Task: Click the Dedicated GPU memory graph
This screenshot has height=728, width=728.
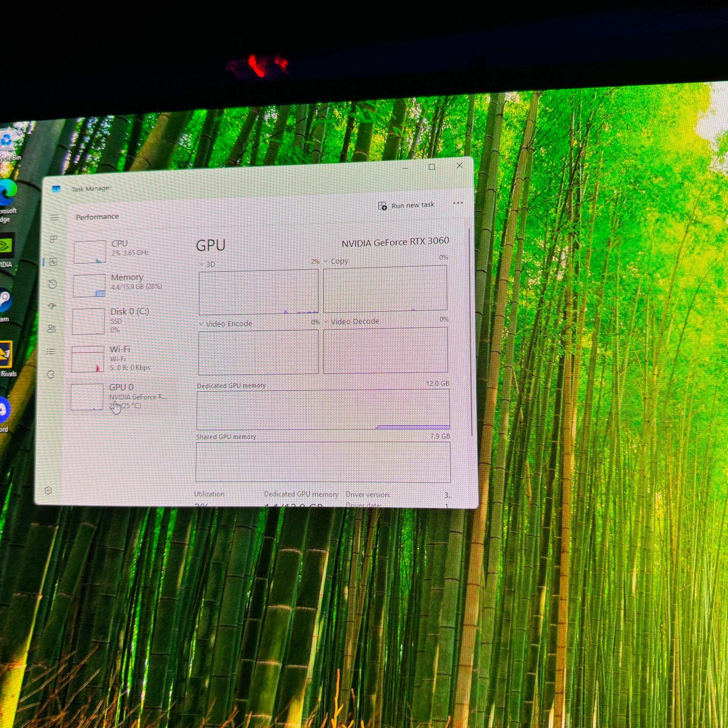Action: click(323, 409)
